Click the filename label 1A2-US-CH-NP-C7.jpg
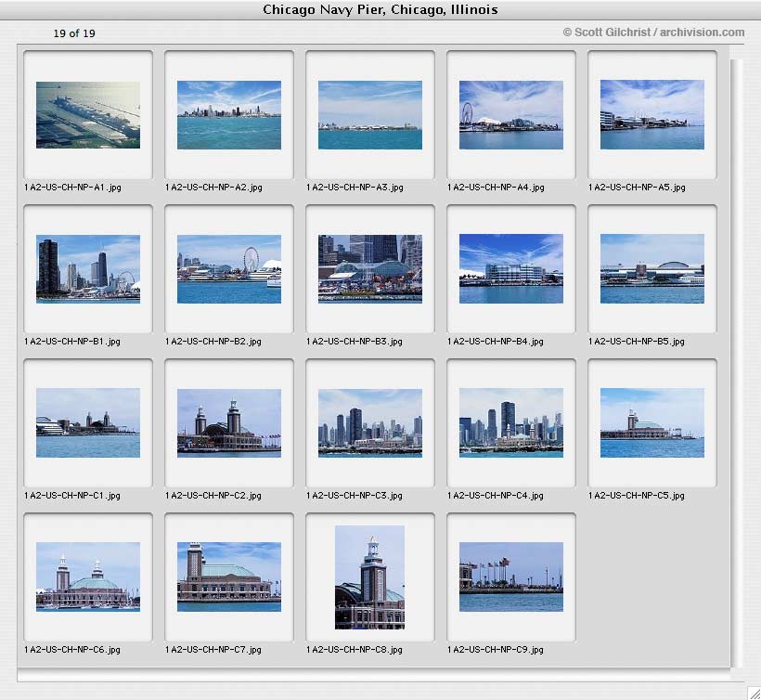Viewport: 761px width, 700px height. [x=213, y=650]
